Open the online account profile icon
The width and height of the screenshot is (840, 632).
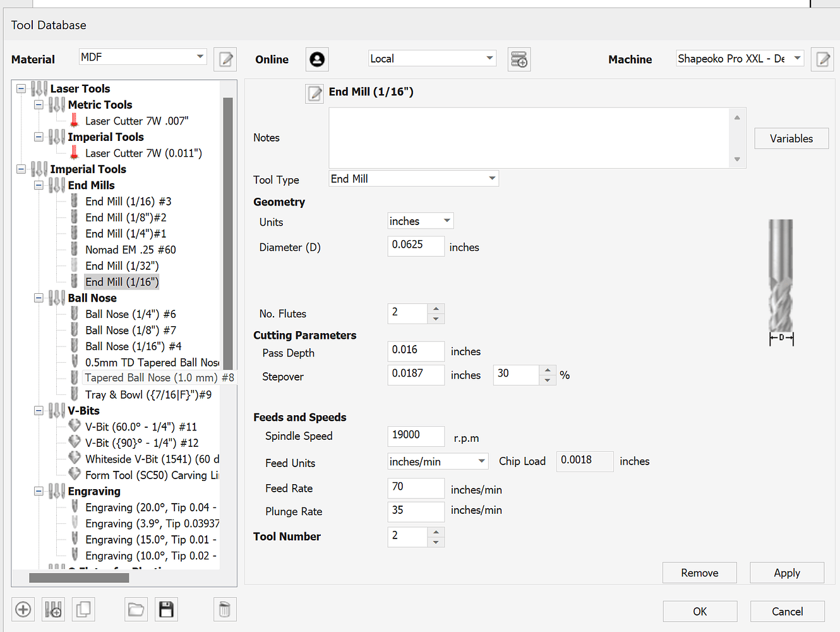click(x=317, y=59)
